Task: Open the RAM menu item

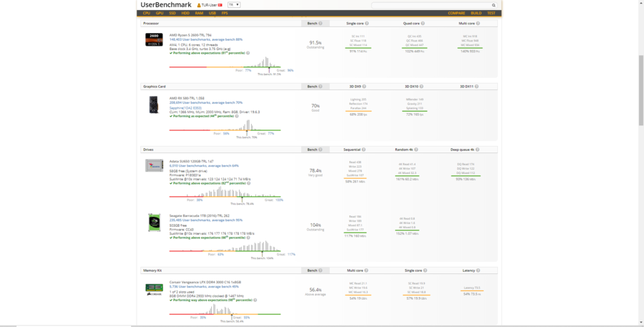Action: 199,13
